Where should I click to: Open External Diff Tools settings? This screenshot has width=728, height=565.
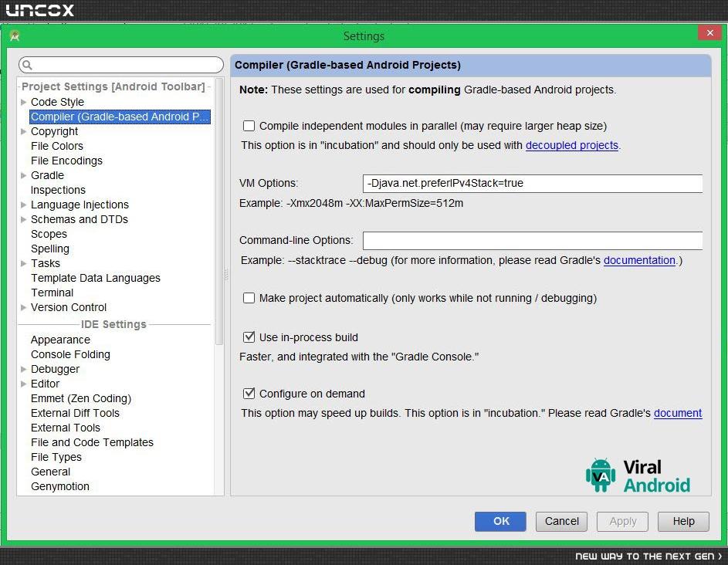pos(75,413)
